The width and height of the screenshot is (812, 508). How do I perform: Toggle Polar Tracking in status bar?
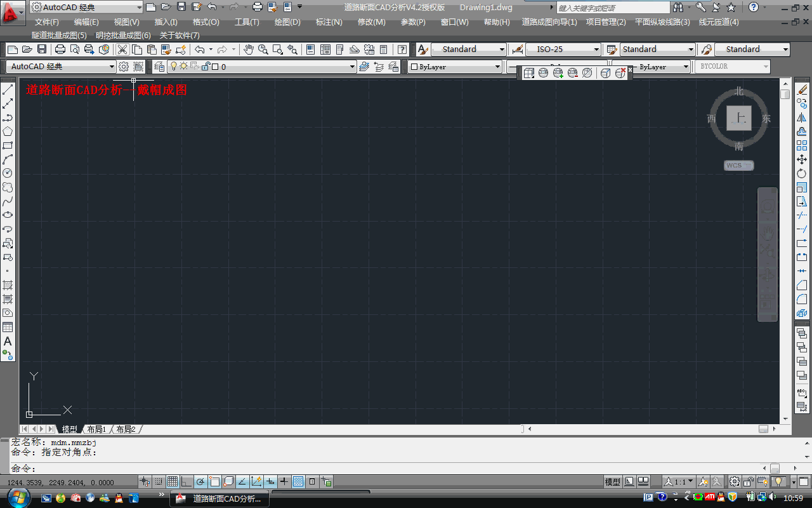pyautogui.click(x=200, y=482)
